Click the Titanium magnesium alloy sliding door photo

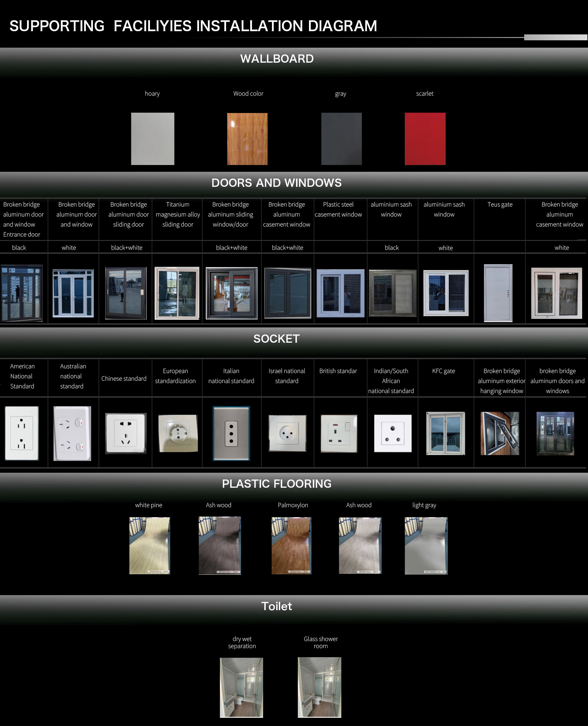(x=177, y=293)
